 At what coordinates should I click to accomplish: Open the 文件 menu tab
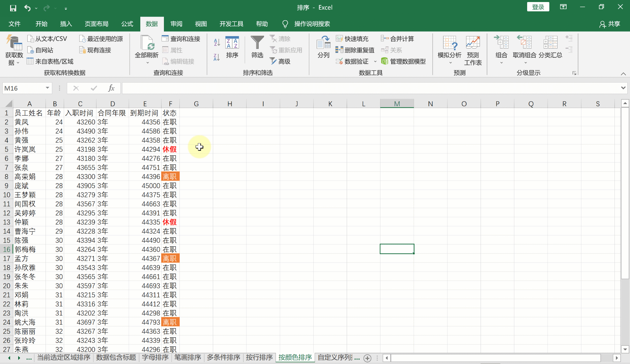pos(15,24)
